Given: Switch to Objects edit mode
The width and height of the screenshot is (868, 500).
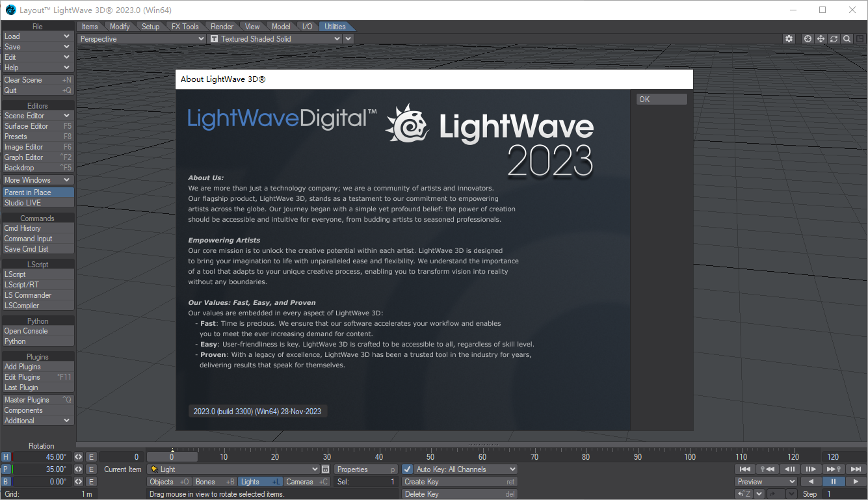Looking at the screenshot, I should coord(169,482).
